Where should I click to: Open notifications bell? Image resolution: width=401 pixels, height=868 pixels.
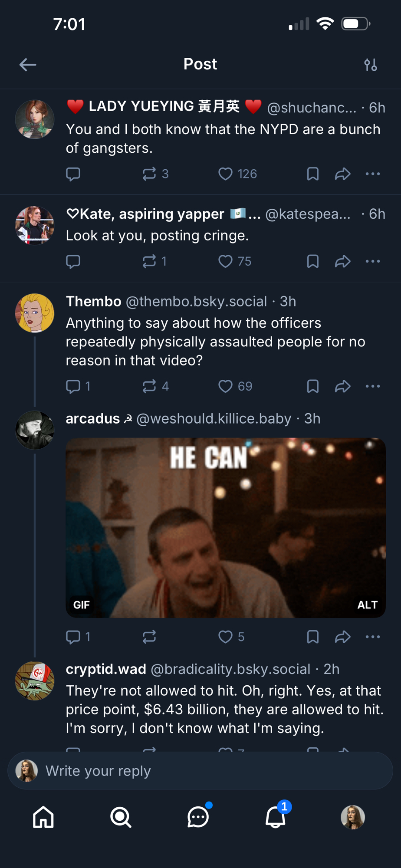pyautogui.click(x=275, y=817)
